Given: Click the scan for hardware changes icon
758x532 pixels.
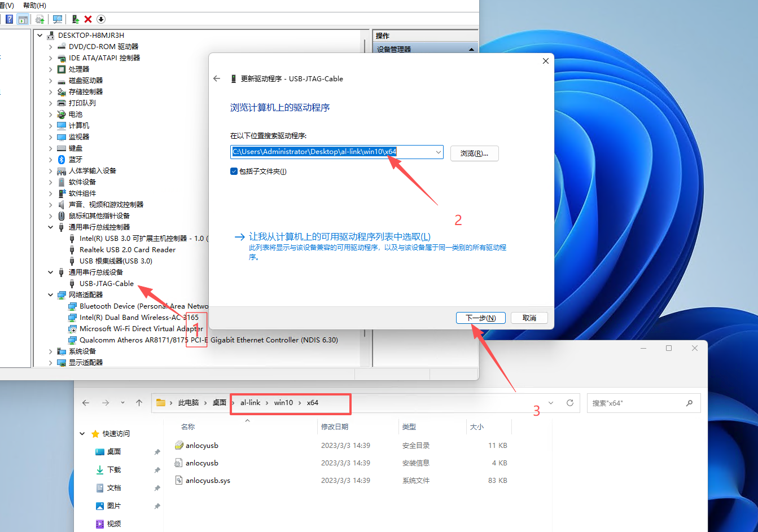Looking at the screenshot, I should 58,19.
